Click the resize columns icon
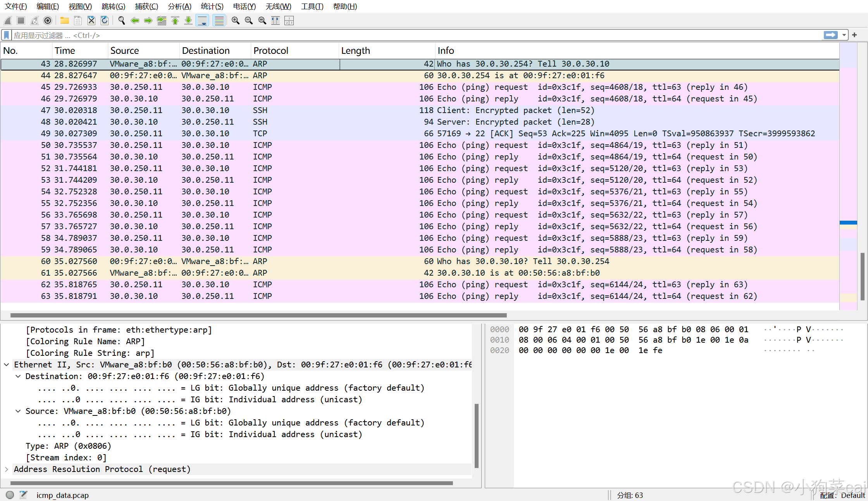Image resolution: width=868 pixels, height=501 pixels. (276, 21)
